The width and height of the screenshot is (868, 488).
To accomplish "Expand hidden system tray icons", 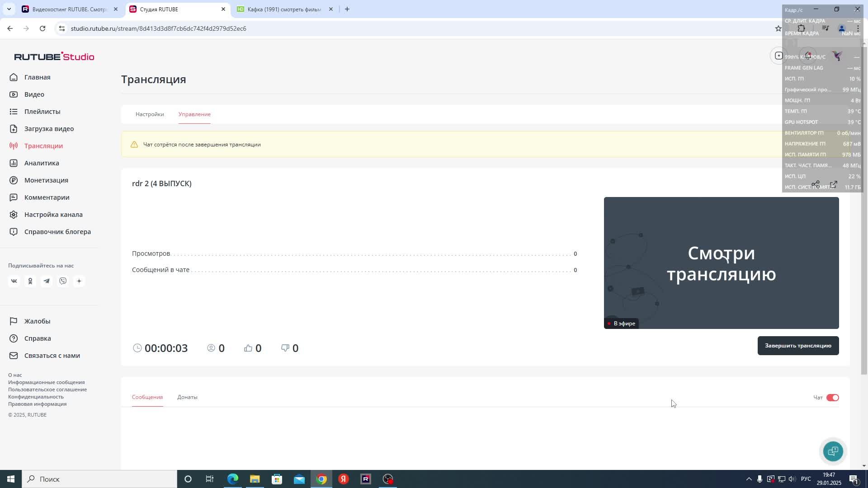I will click(x=749, y=479).
